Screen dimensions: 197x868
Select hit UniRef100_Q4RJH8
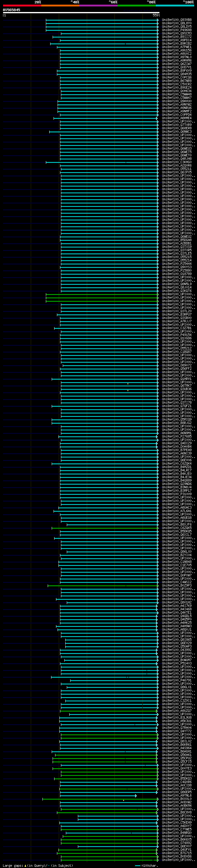[x=176, y=159]
